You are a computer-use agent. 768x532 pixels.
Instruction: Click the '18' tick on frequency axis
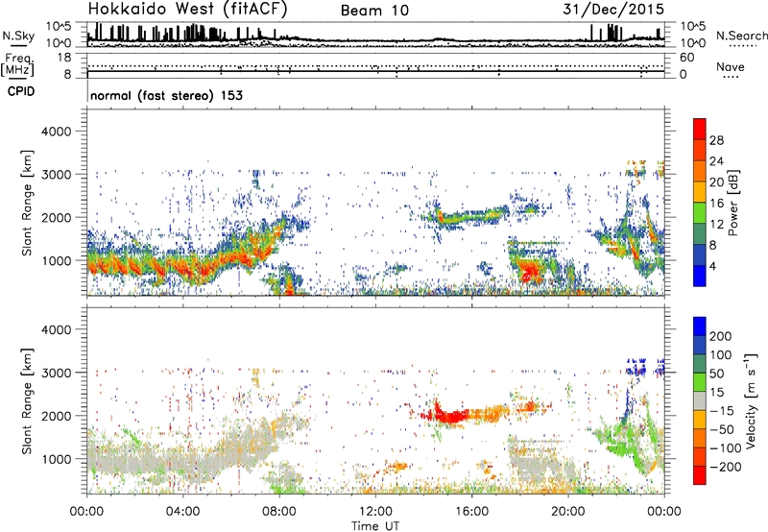pyautogui.click(x=64, y=58)
